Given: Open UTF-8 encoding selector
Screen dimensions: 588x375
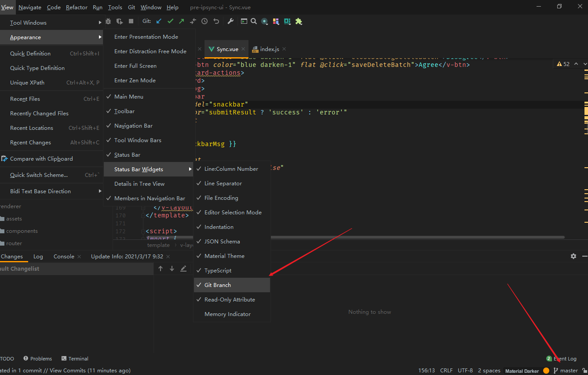Looking at the screenshot, I should [x=465, y=371].
